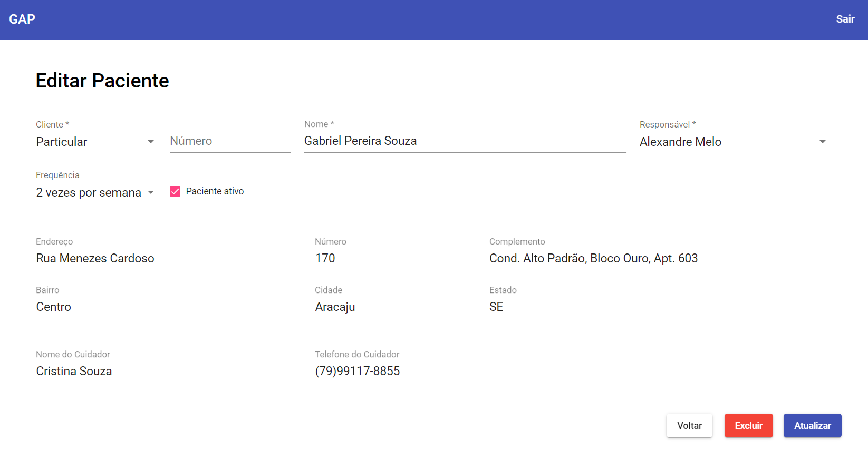Click the Nome do Cuidador field
Screen dimensions: 868x449
coord(168,371)
